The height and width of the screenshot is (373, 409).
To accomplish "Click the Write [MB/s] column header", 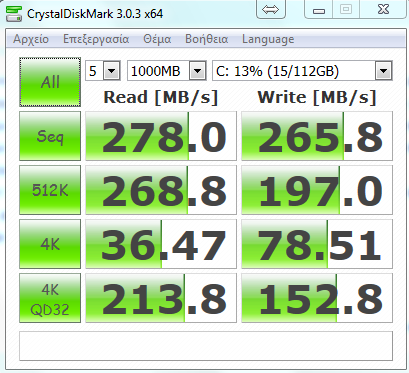I will click(317, 97).
